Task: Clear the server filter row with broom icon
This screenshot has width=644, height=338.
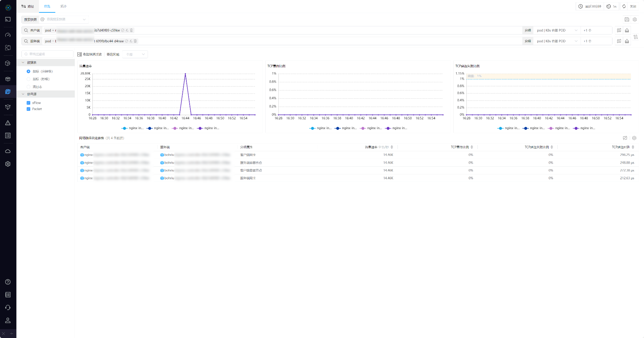Action: [x=627, y=41]
